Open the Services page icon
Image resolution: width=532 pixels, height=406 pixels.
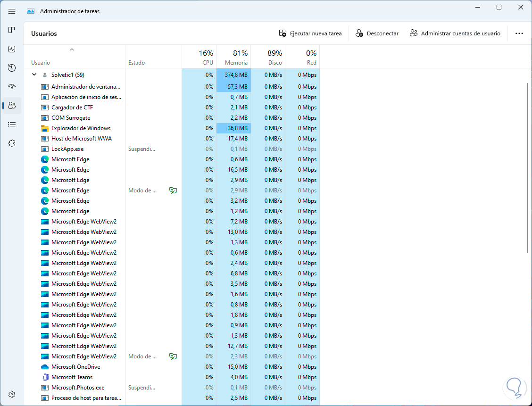tap(12, 143)
